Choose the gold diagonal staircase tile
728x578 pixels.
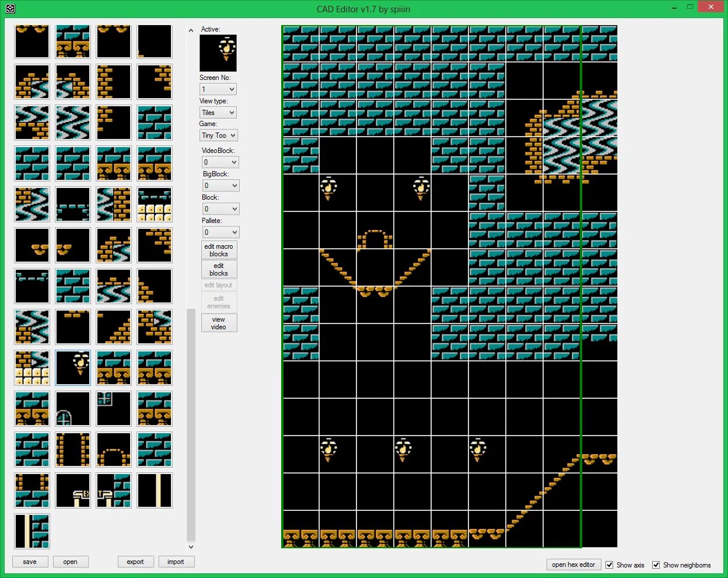coord(114,327)
